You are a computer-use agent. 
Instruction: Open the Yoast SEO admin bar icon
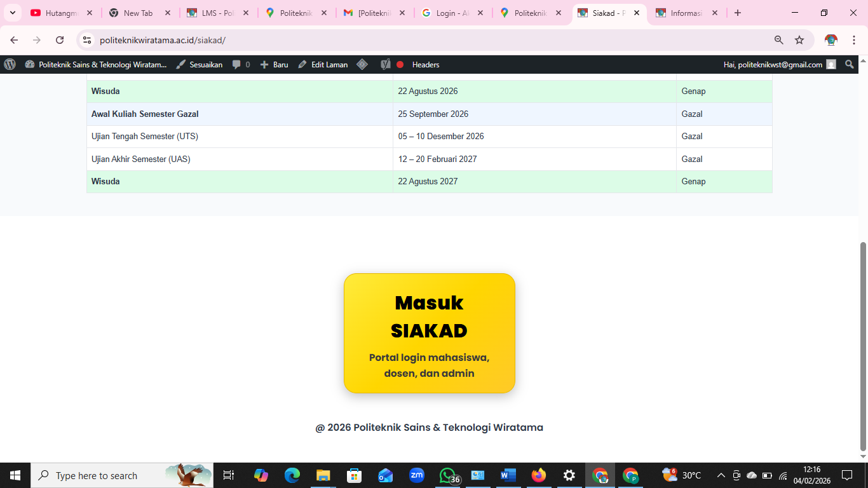click(x=385, y=64)
